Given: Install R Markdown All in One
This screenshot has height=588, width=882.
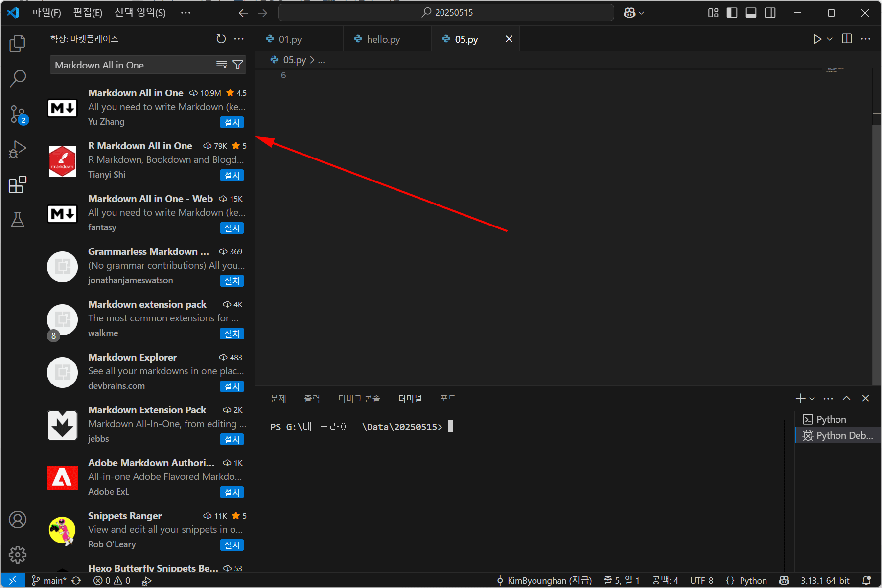Looking at the screenshot, I should click(232, 175).
